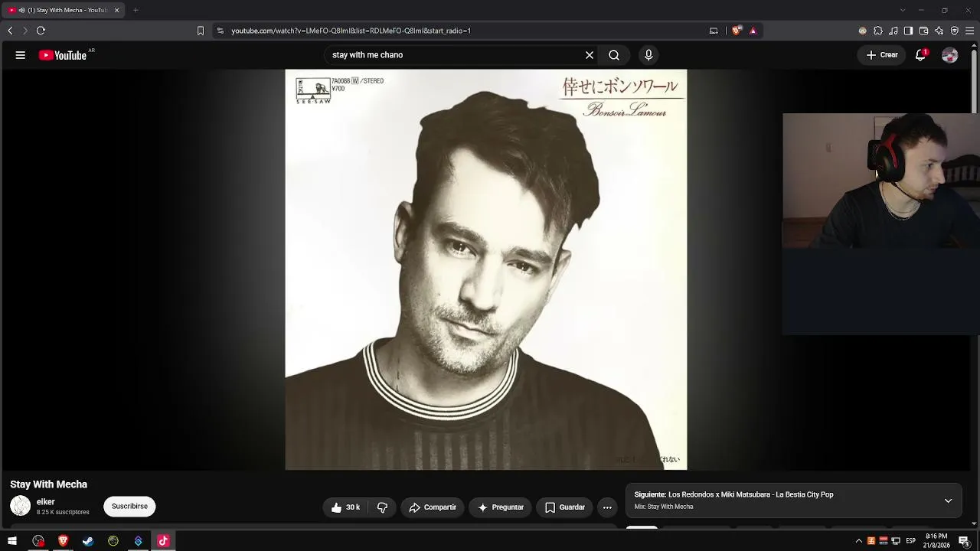Open Brave Shields lion icon

pos(737,31)
